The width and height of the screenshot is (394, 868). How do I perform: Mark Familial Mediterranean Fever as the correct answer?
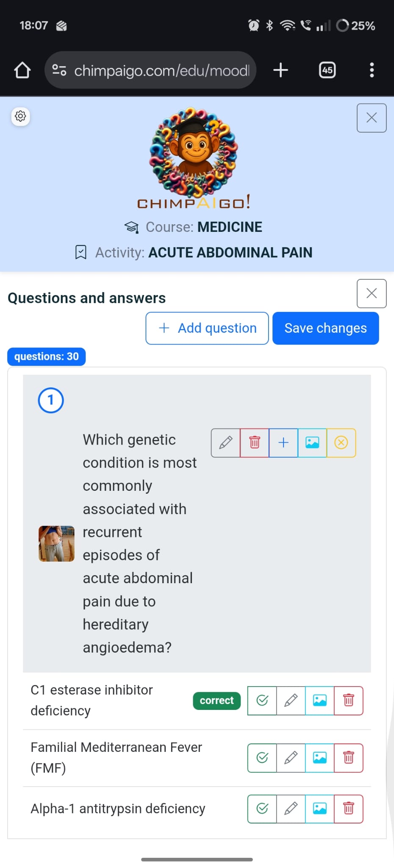click(262, 758)
